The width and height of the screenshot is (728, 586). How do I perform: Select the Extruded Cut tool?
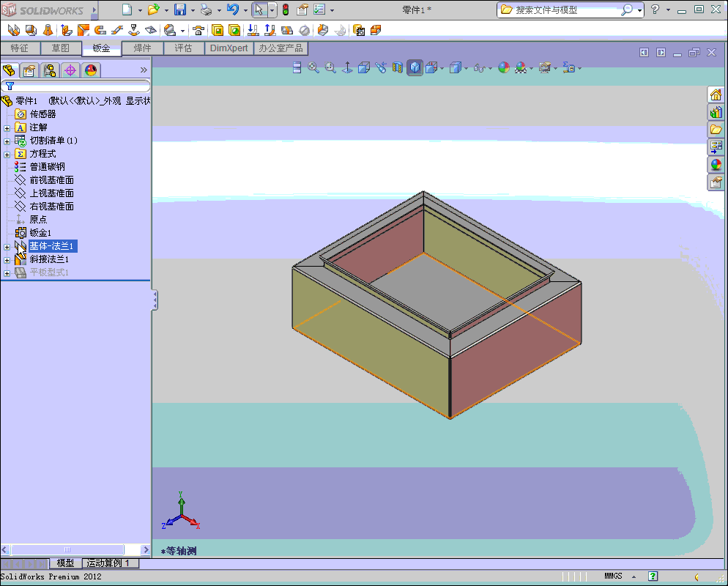218,30
